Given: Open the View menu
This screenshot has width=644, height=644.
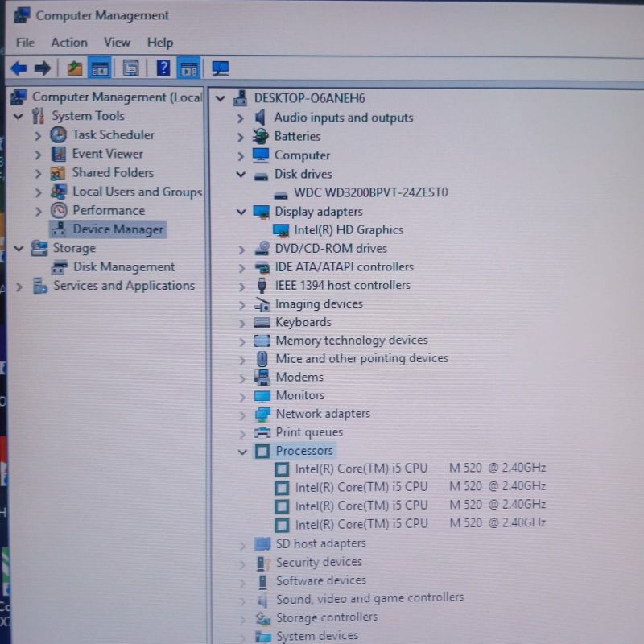Looking at the screenshot, I should 117,42.
